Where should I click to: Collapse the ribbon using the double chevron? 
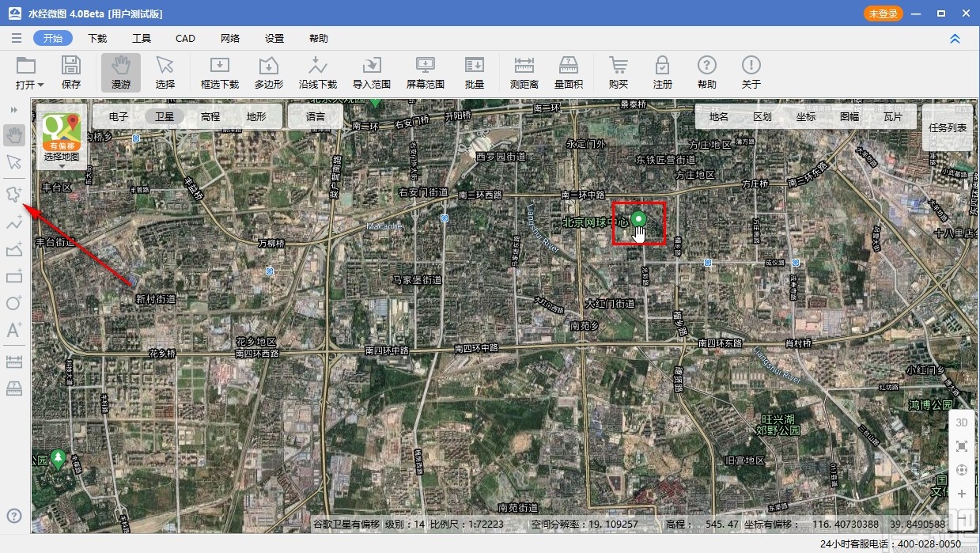pyautogui.click(x=955, y=38)
